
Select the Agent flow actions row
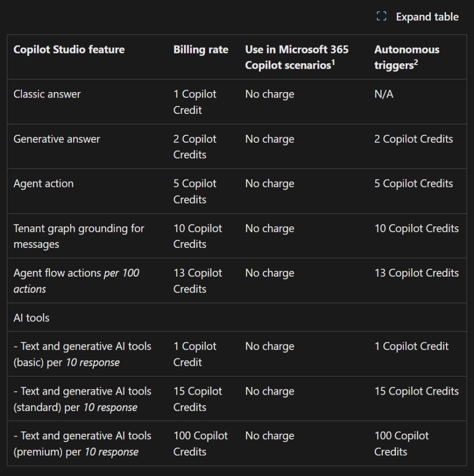76,280
